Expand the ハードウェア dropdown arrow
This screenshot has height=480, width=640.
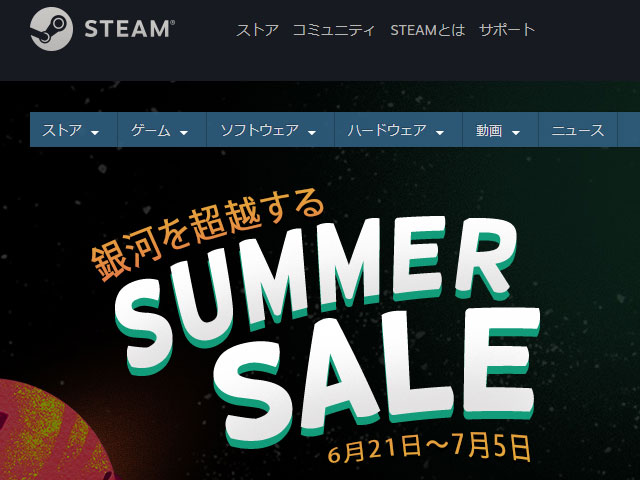(440, 133)
